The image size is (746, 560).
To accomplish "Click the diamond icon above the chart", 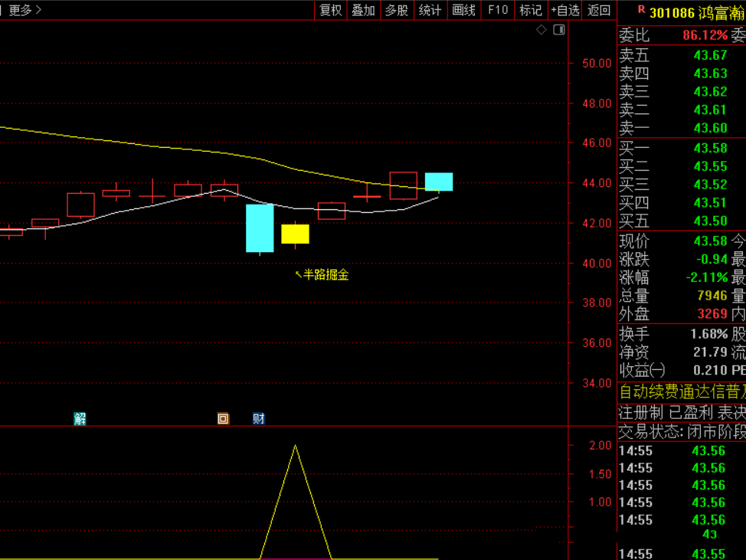I will click(542, 30).
